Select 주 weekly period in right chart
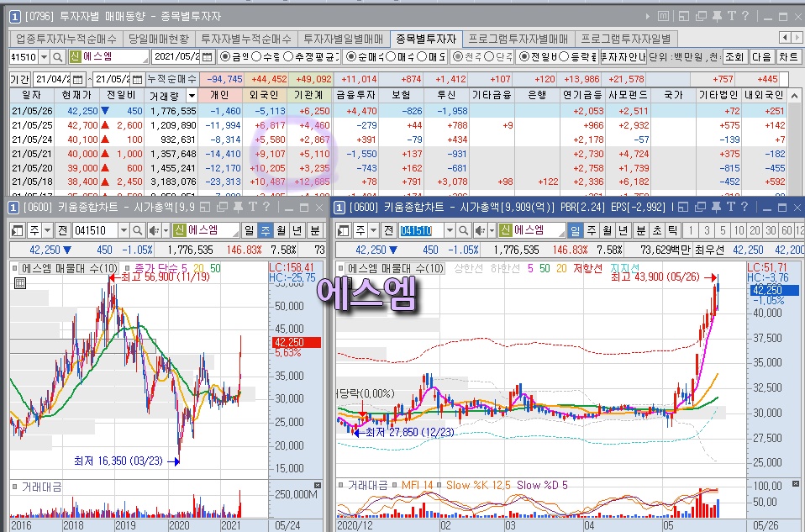 [x=592, y=230]
